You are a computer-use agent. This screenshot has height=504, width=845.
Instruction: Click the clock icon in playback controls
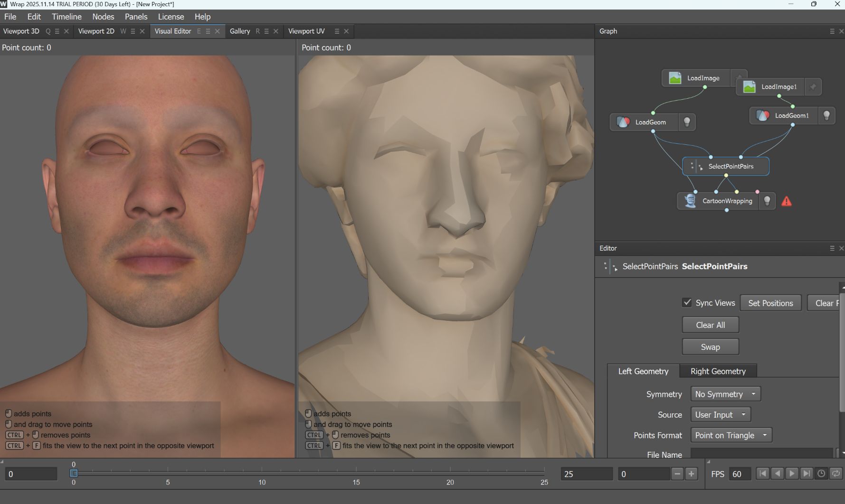pyautogui.click(x=821, y=474)
